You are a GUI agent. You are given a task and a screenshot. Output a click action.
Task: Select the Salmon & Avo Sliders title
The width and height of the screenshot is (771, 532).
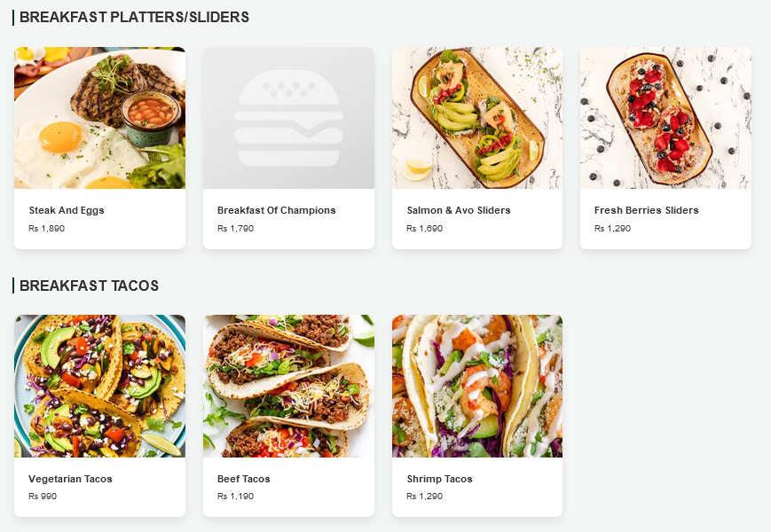tap(459, 210)
